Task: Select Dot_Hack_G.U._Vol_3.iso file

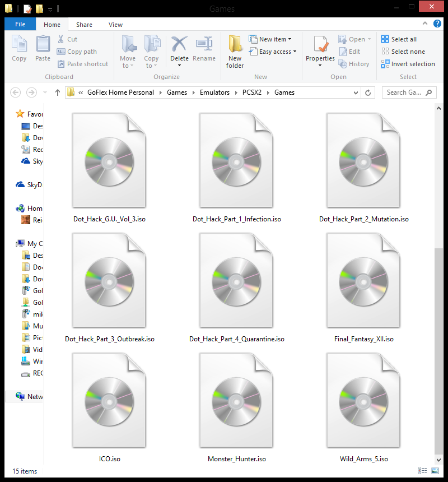Action: coord(109,168)
